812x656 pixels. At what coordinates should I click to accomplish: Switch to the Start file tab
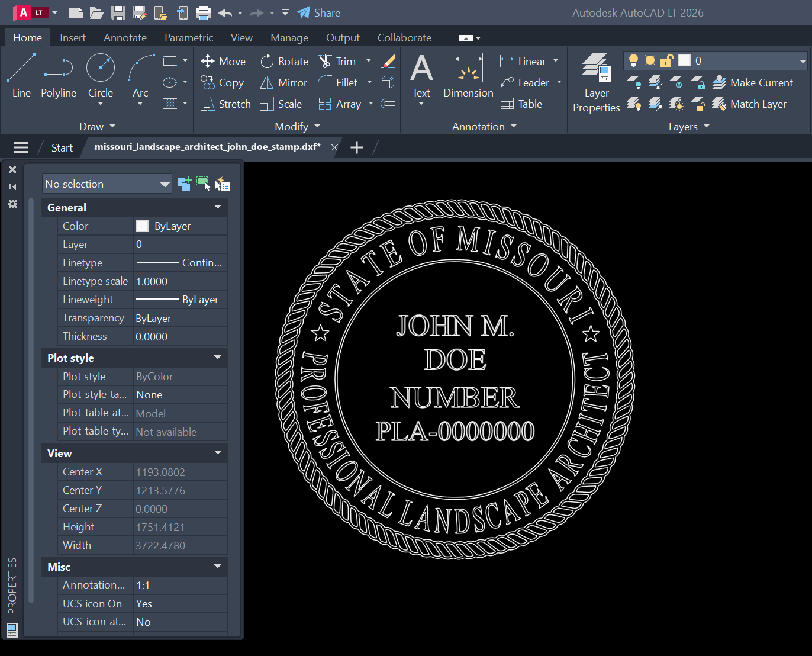coord(62,148)
